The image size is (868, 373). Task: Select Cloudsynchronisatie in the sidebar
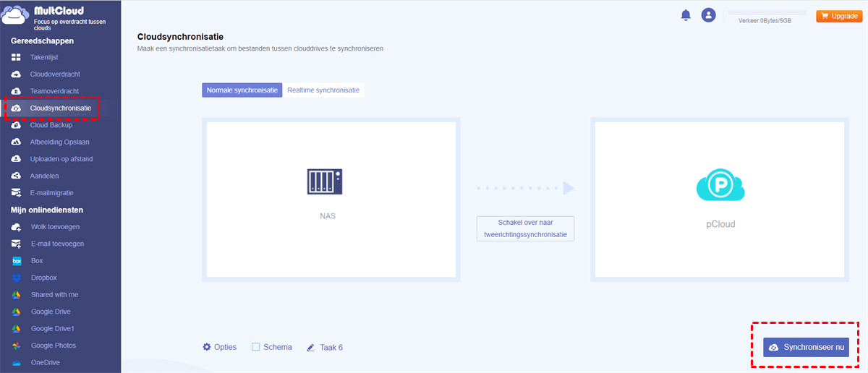point(60,108)
